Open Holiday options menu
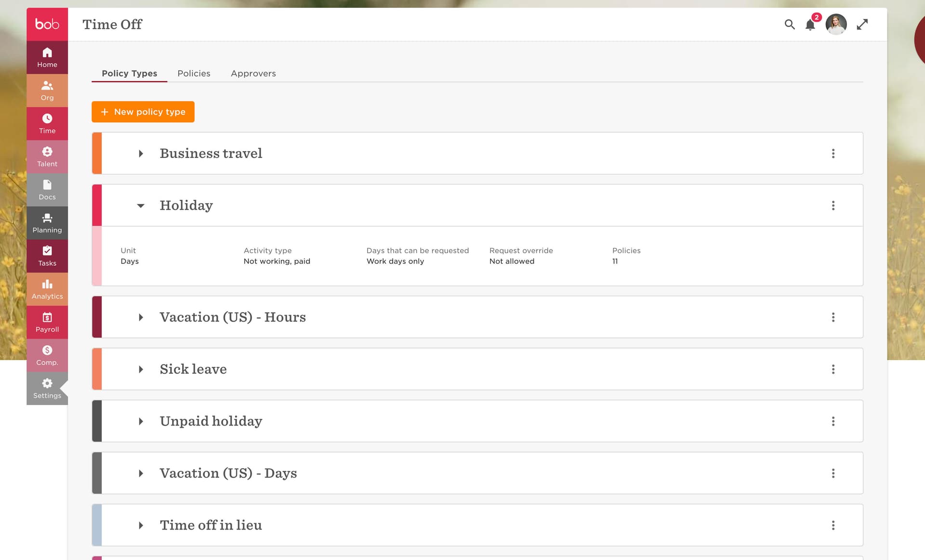The image size is (925, 560). pos(833,206)
